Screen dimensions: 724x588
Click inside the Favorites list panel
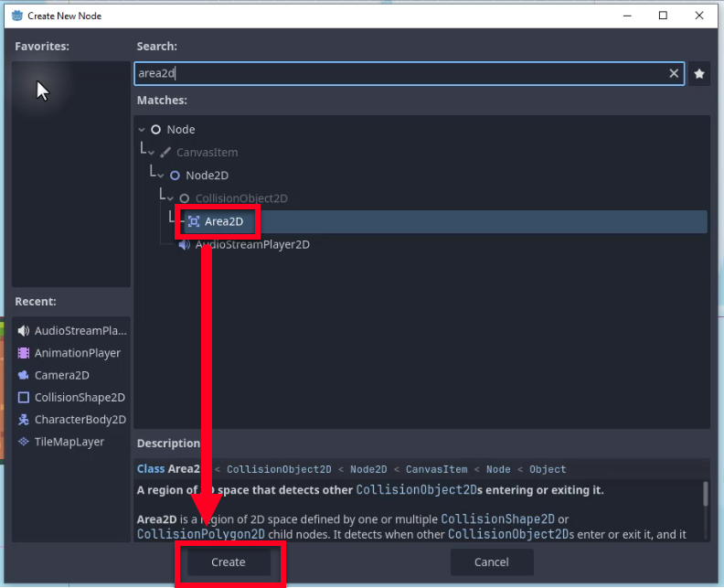point(71,174)
